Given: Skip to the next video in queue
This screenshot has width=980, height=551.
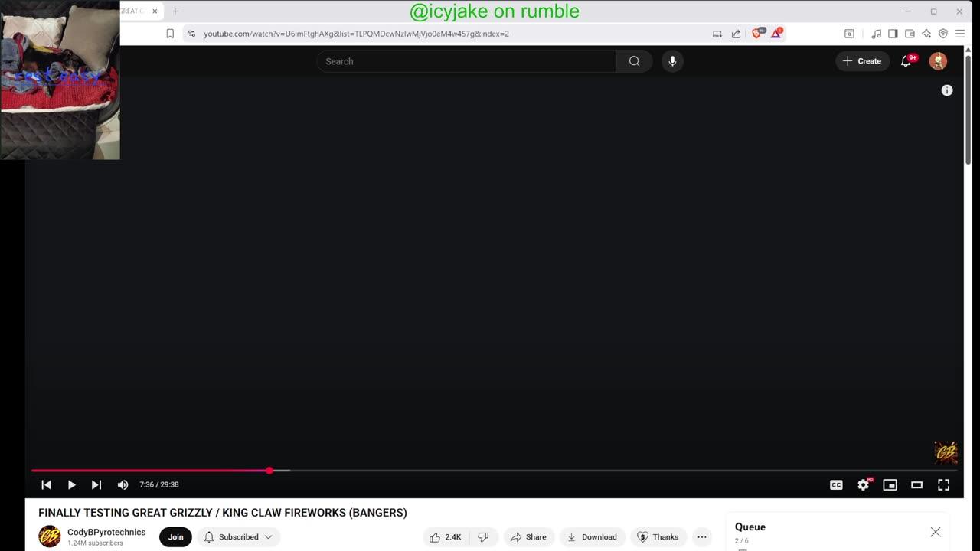Looking at the screenshot, I should 96,484.
